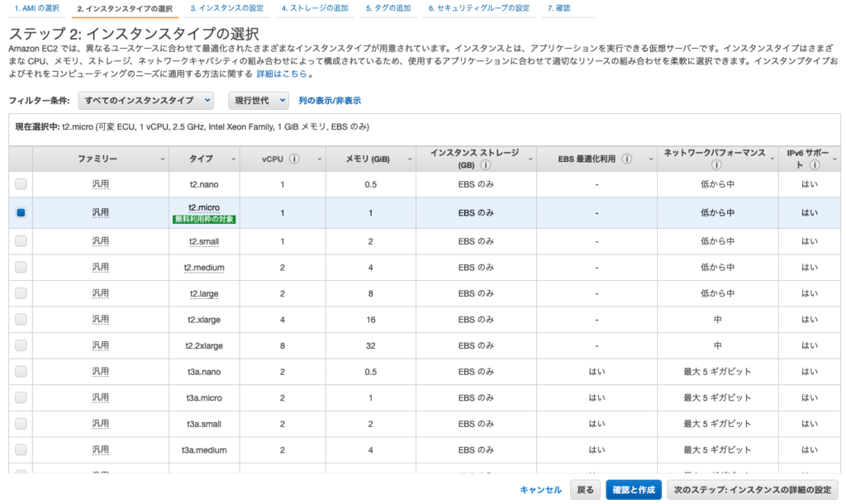Viewport: 846px width, 504px height.
Task: Click the t2.large type cell
Action: point(205,293)
